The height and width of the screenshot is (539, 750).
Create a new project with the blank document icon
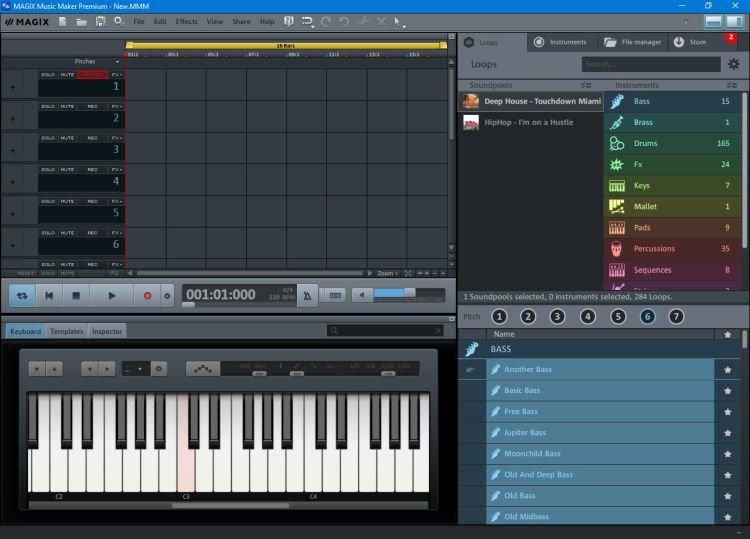click(x=63, y=22)
